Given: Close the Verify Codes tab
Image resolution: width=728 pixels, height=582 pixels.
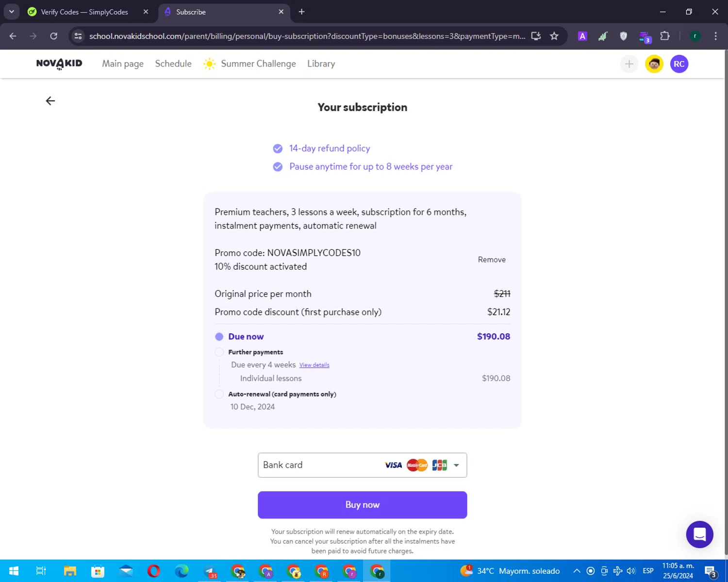Looking at the screenshot, I should [x=146, y=12].
